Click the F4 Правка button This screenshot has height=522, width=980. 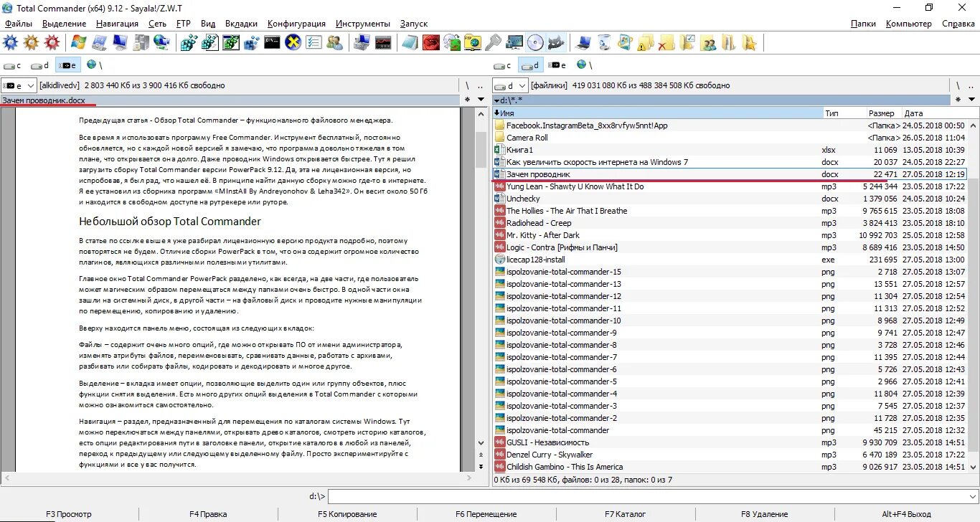[x=208, y=514]
